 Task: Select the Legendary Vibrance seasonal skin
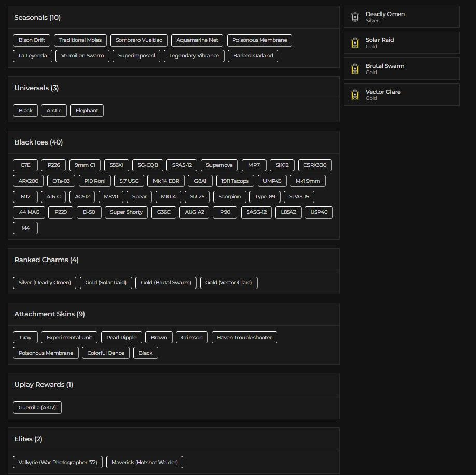(x=194, y=56)
